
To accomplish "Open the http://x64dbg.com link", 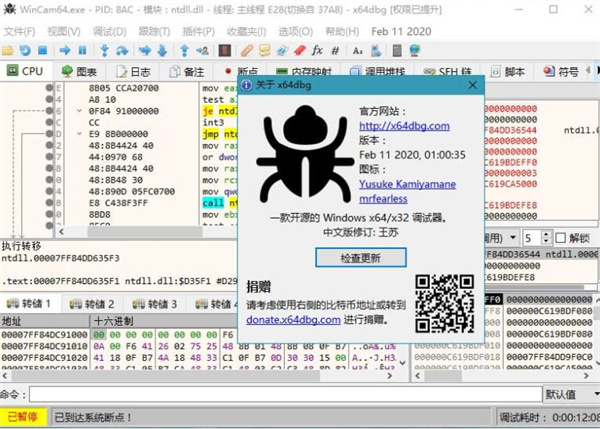I will (x=404, y=126).
